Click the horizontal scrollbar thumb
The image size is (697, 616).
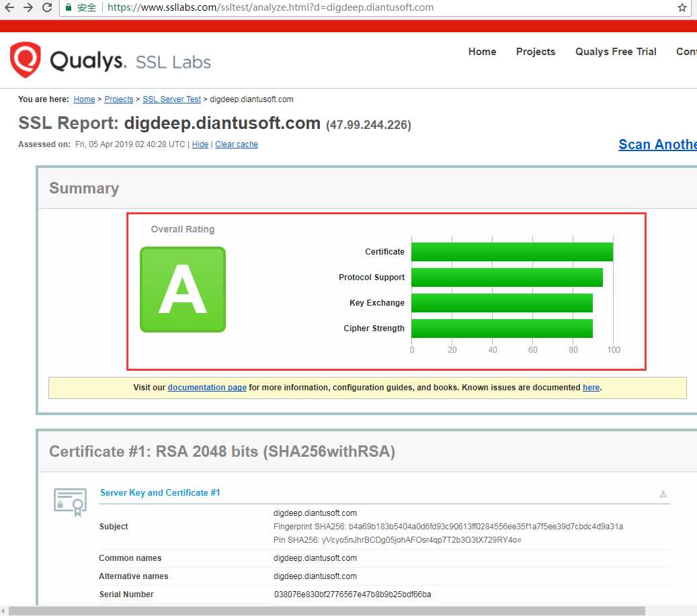click(327, 611)
